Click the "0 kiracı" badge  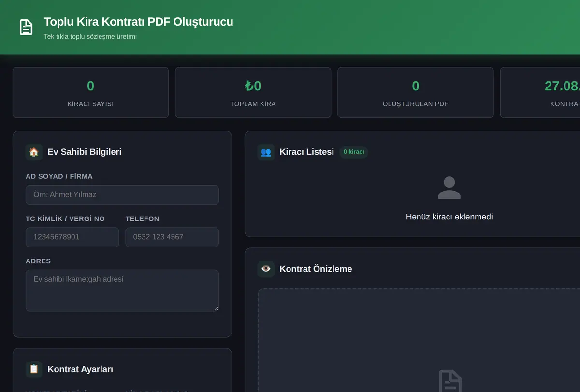[354, 152]
